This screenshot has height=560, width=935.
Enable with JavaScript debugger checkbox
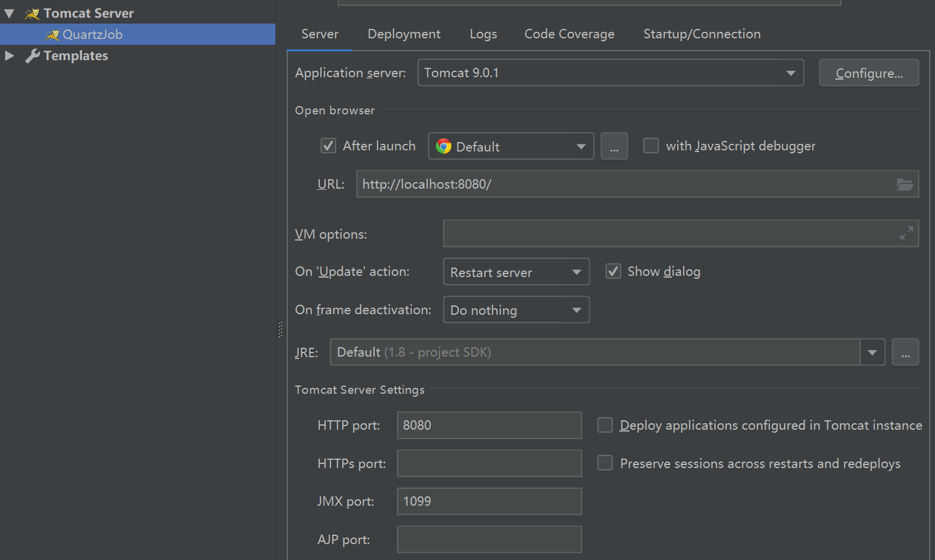pos(651,146)
